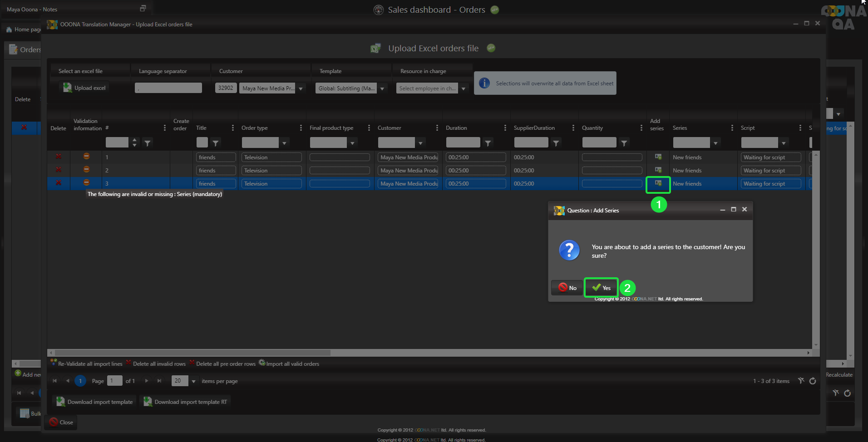
Task: Open the Order type column options menu
Action: point(301,128)
